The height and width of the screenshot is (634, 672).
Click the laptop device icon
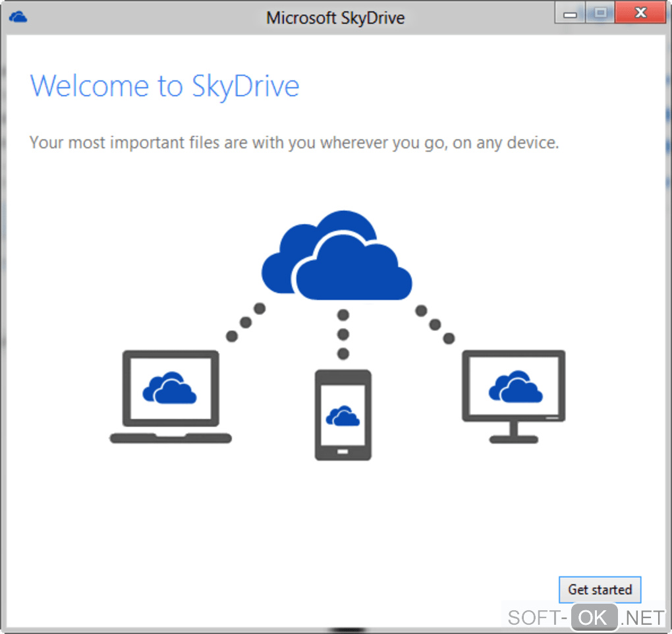click(171, 397)
